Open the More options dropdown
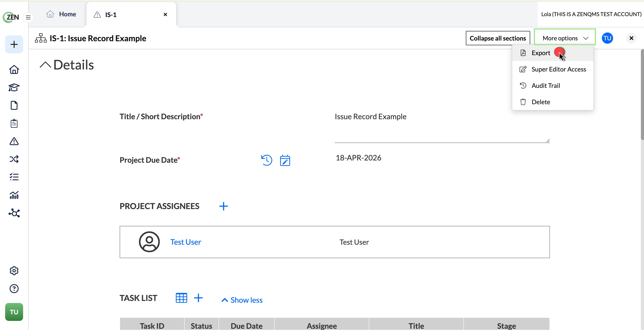The image size is (644, 333). coord(565,38)
